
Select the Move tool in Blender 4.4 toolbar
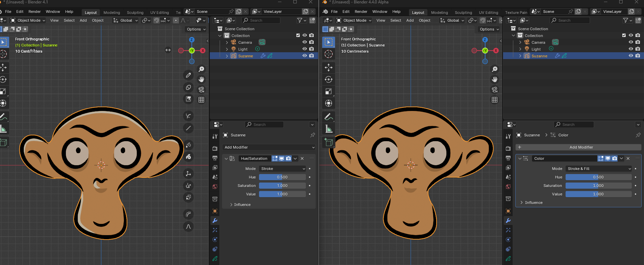pyautogui.click(x=328, y=68)
